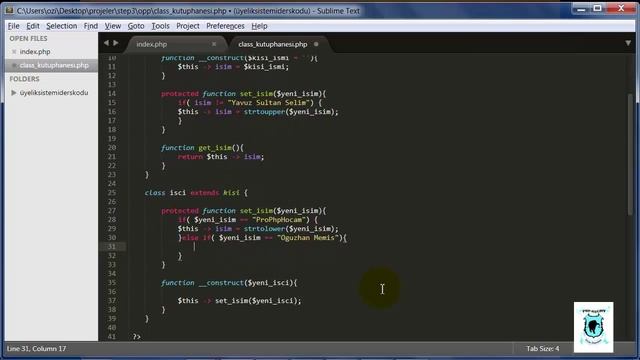
Task: Click the OPEN FILES sidebar header
Action: 28,38
